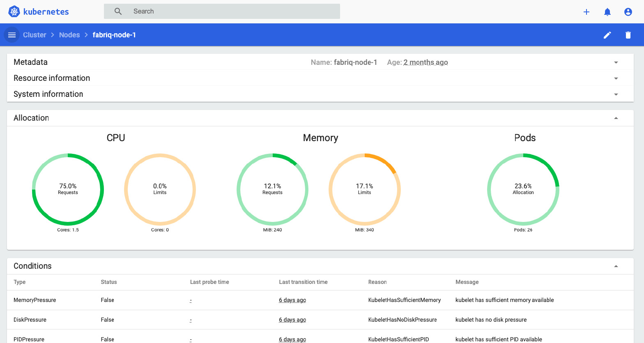The width and height of the screenshot is (644, 343).
Task: Click DiskPressure row's 6 days ago
Action: click(x=292, y=320)
